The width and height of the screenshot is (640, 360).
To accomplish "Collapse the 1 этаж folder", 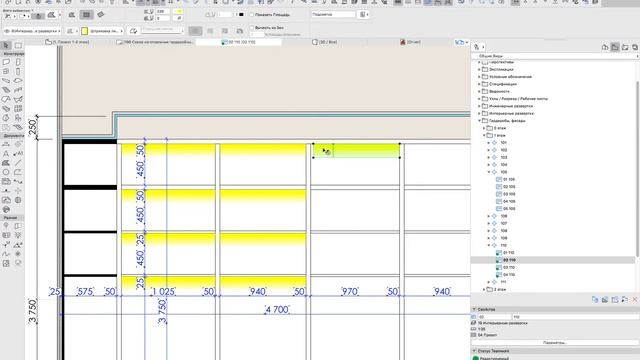I will point(484,136).
